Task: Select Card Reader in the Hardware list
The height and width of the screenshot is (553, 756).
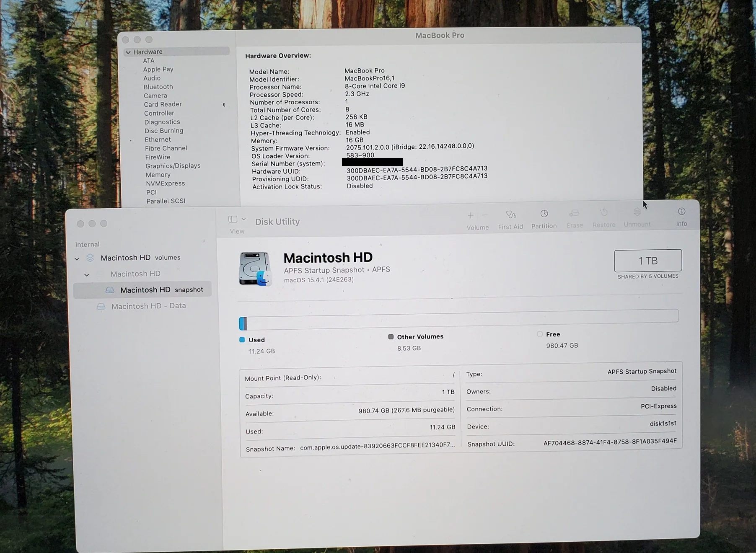Action: click(x=163, y=104)
